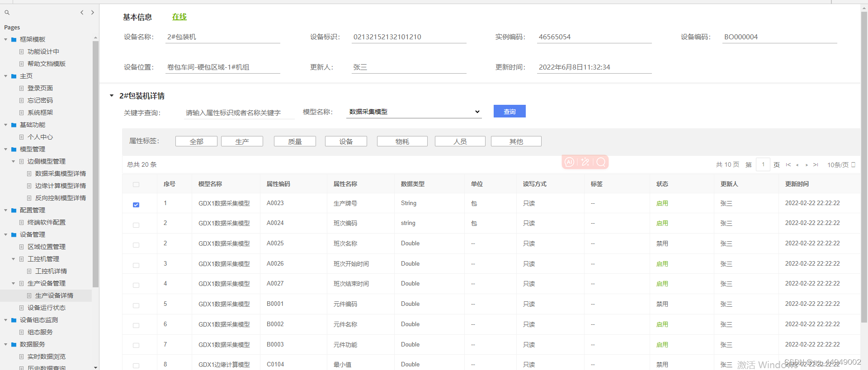Collapse the 配置管理 folder arrow
This screenshot has width=868, height=370.
[x=6, y=210]
